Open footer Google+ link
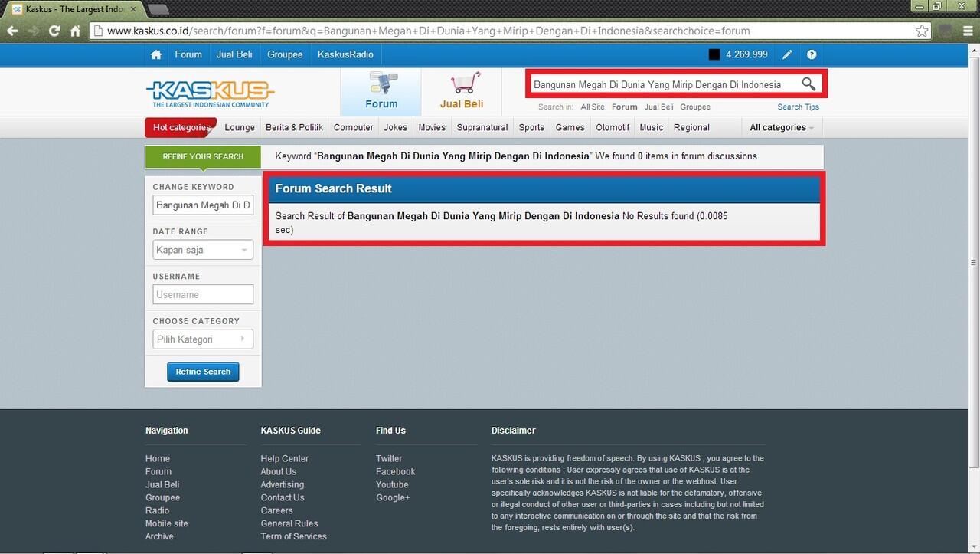 click(393, 497)
